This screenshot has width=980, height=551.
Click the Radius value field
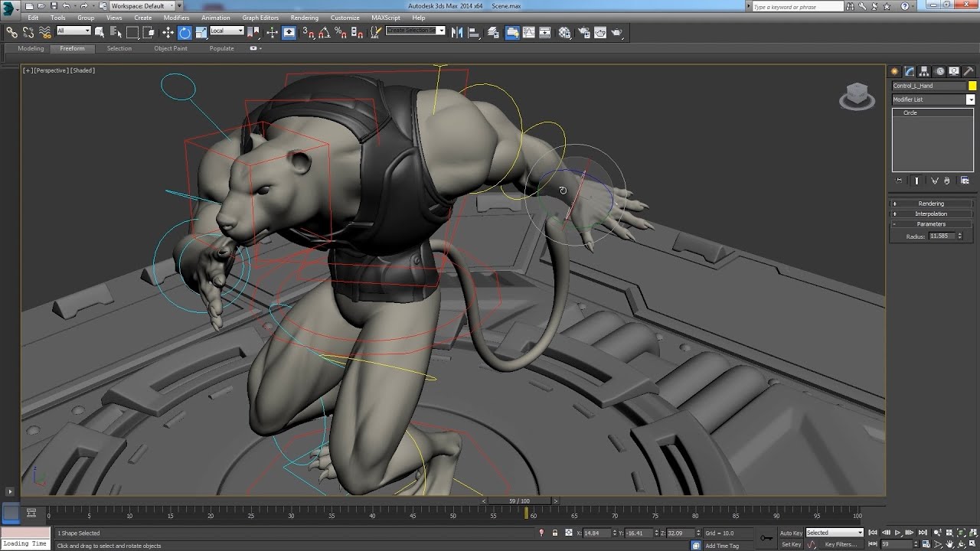941,236
